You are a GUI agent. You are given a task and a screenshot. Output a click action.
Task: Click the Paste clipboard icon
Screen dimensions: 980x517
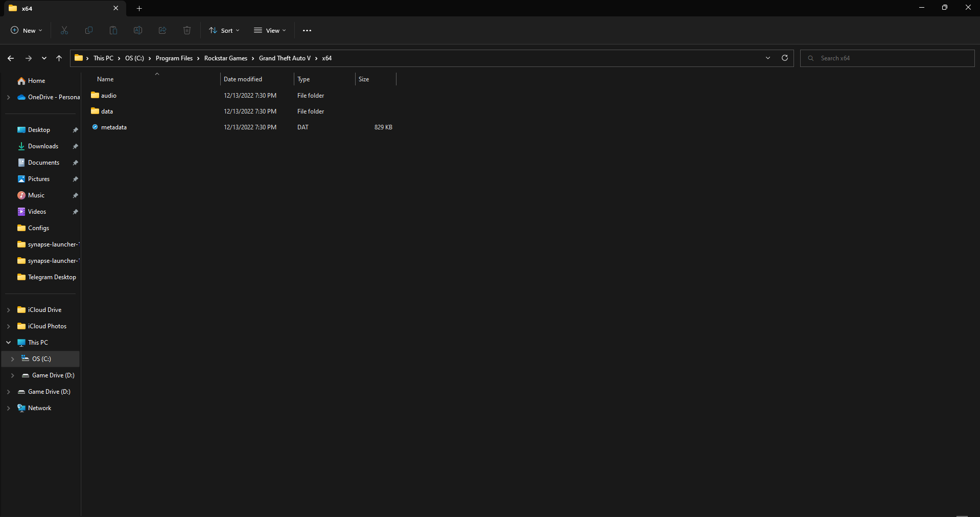pyautogui.click(x=113, y=31)
